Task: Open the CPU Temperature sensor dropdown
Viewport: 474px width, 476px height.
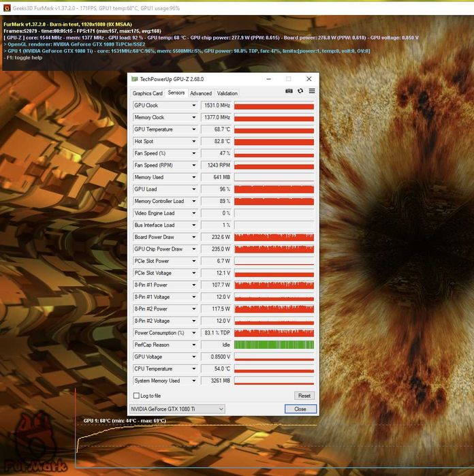Action: point(193,369)
